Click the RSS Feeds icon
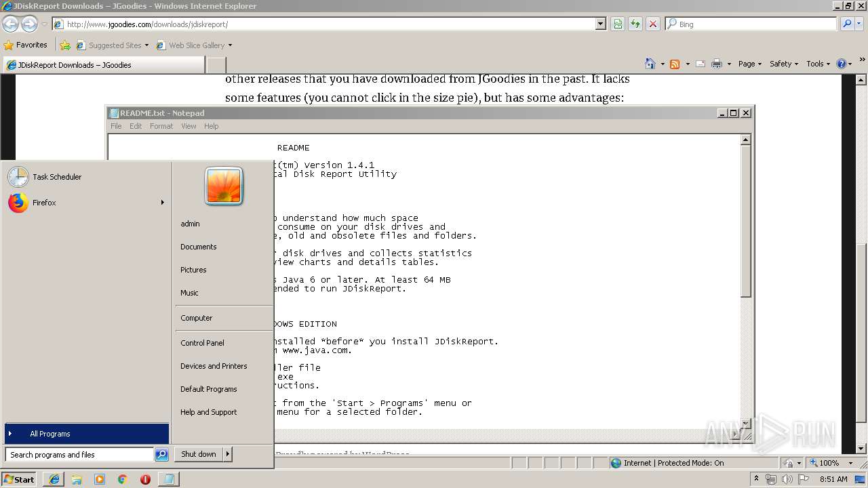 coord(675,64)
